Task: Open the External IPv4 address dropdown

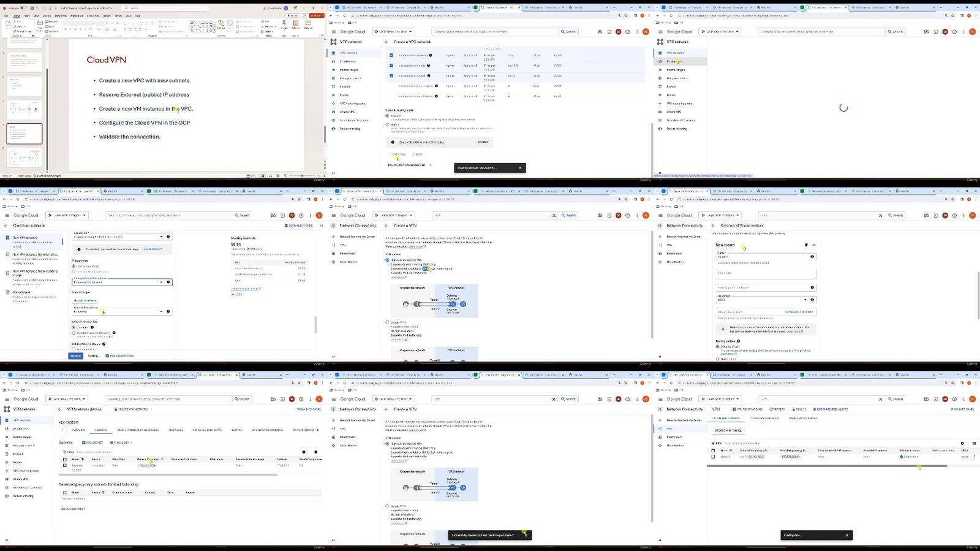Action: pyautogui.click(x=122, y=311)
